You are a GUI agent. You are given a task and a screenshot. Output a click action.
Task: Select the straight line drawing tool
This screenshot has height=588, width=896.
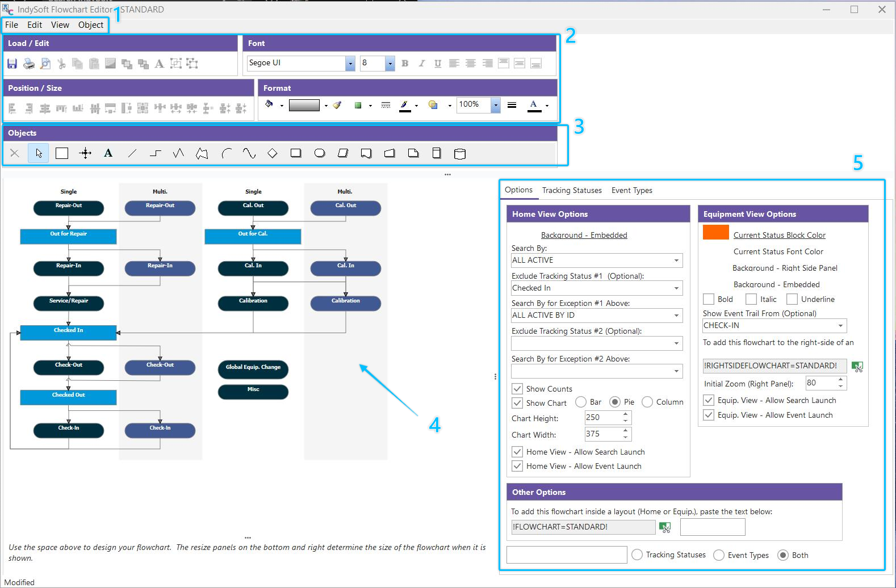pyautogui.click(x=132, y=153)
